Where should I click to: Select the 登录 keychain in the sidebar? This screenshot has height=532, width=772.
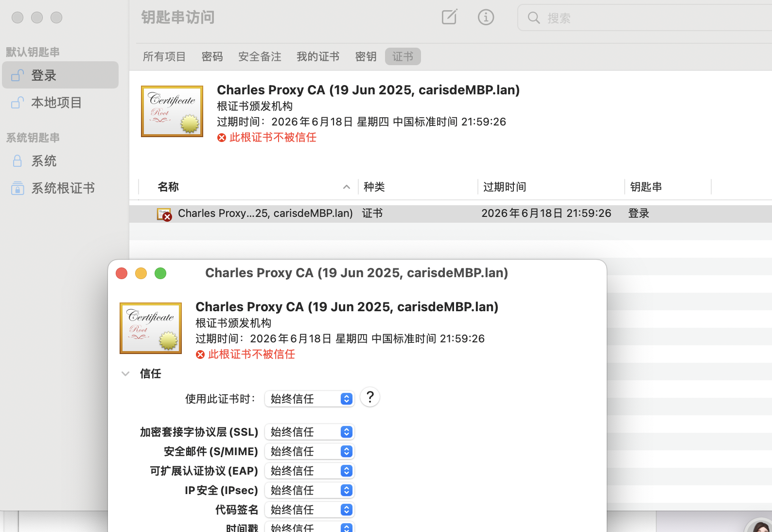pos(60,75)
